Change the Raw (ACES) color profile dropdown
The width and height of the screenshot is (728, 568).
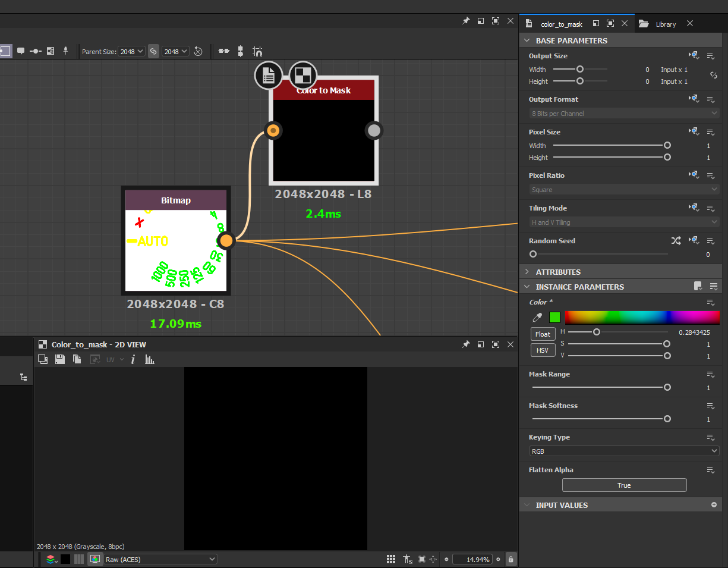pos(159,559)
